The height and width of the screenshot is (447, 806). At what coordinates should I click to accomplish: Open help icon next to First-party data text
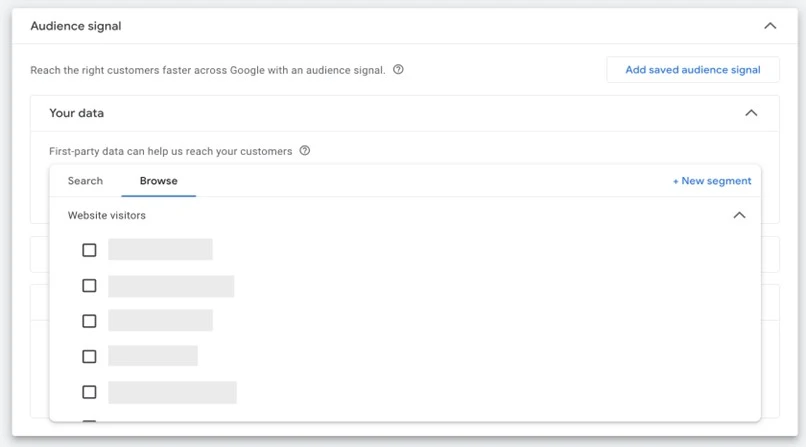(x=305, y=151)
